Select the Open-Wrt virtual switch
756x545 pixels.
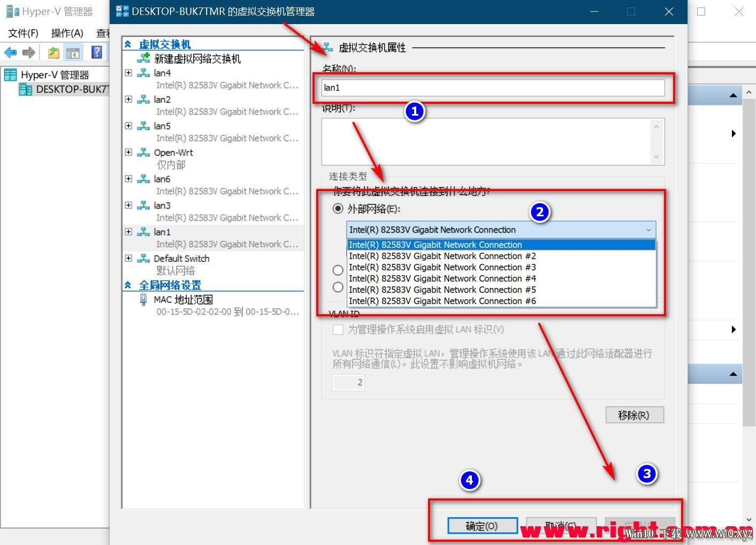click(173, 153)
